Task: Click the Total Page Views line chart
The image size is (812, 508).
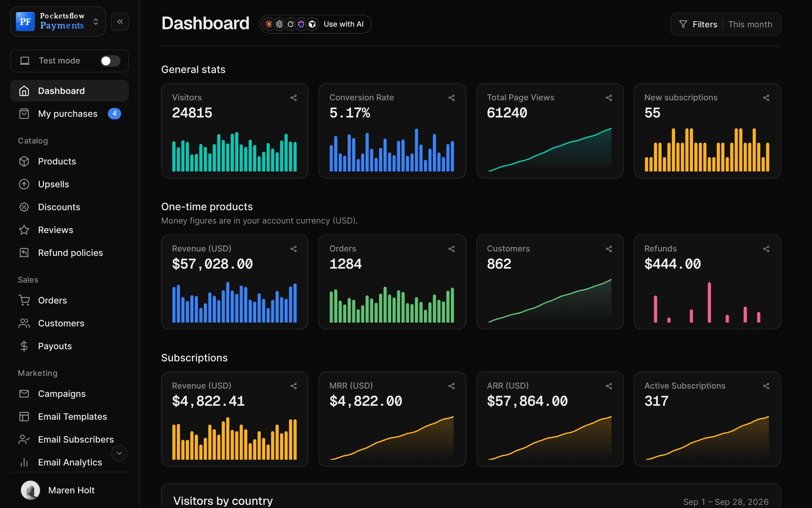Action: [550, 150]
